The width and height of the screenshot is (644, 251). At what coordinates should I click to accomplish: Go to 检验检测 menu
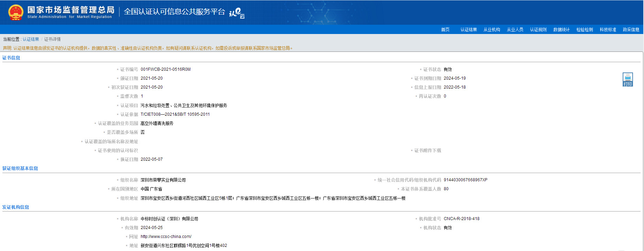(x=585, y=30)
